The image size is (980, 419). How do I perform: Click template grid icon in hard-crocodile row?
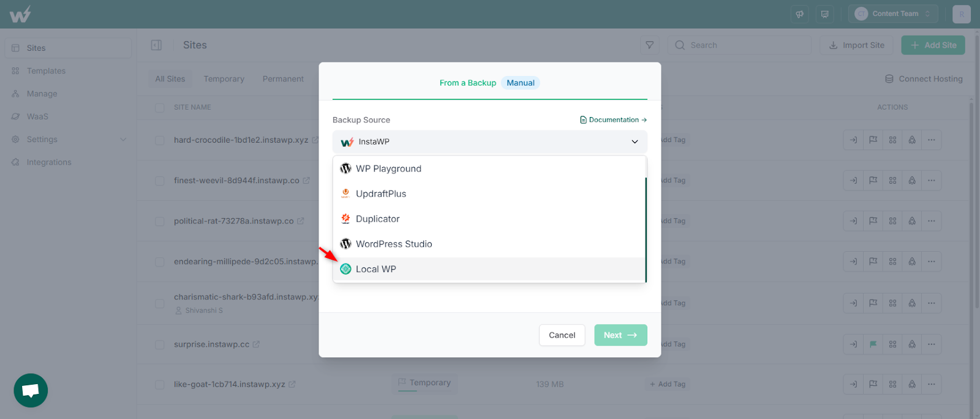pos(892,140)
